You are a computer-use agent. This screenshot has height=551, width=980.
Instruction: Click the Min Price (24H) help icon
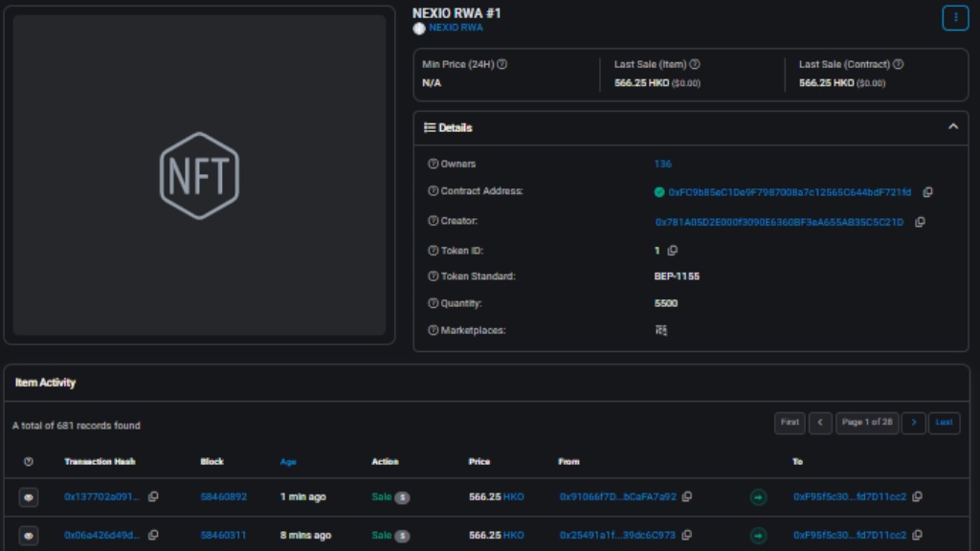point(501,64)
